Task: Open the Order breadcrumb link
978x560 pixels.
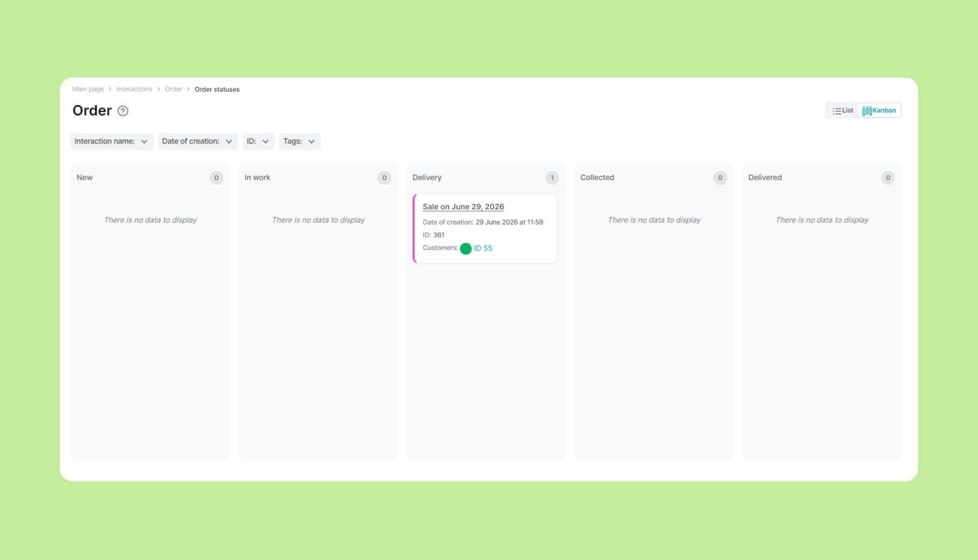Action: [173, 89]
